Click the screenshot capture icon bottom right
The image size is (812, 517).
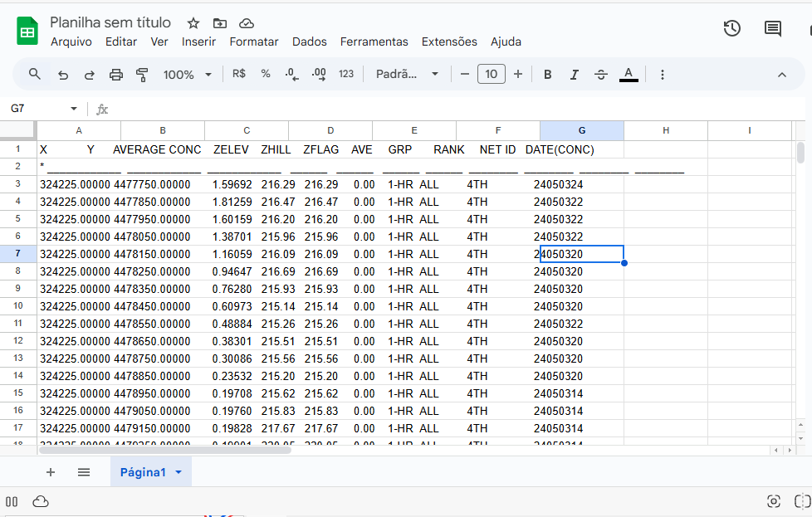tap(773, 501)
